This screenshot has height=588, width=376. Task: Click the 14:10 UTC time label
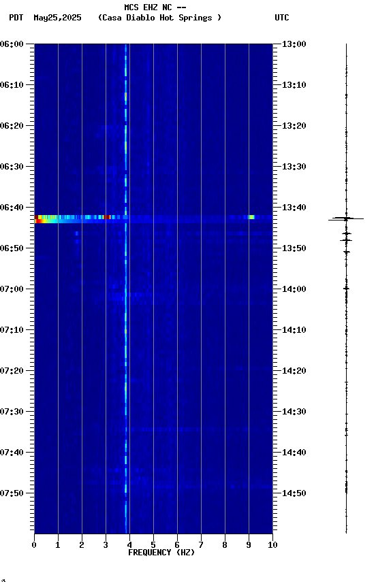tap(294, 330)
